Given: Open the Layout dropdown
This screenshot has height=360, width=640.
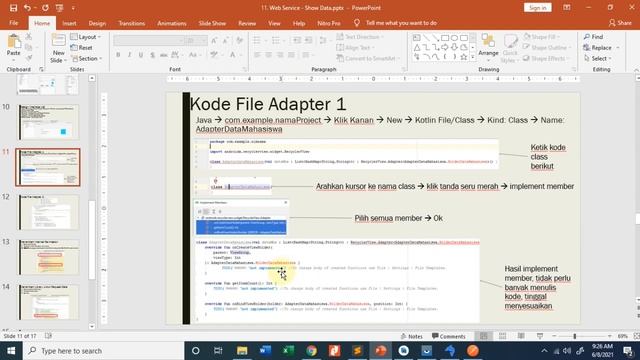Looking at the screenshot, I should point(85,37).
